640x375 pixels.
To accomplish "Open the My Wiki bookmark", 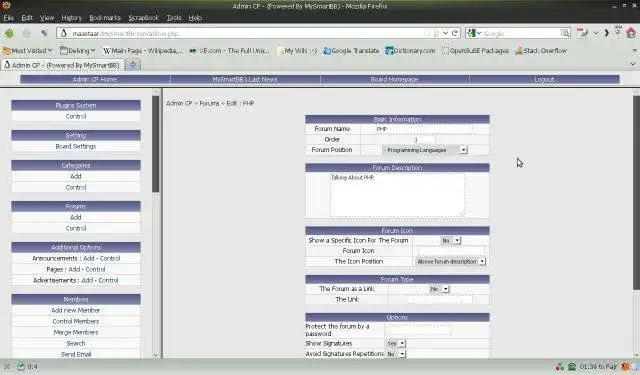I will click(x=297, y=51).
